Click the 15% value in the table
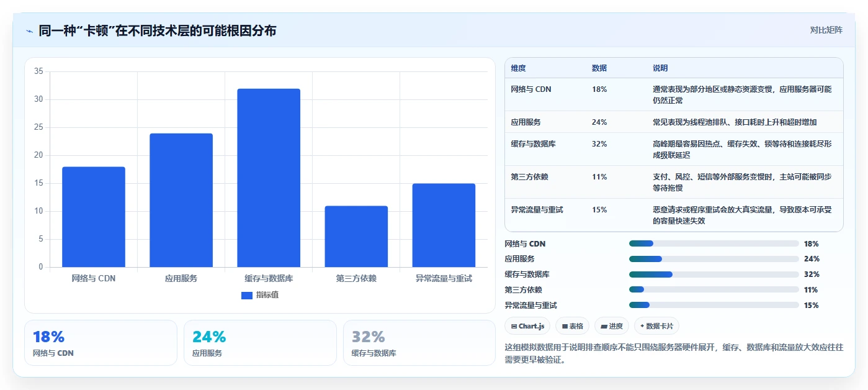 599,210
